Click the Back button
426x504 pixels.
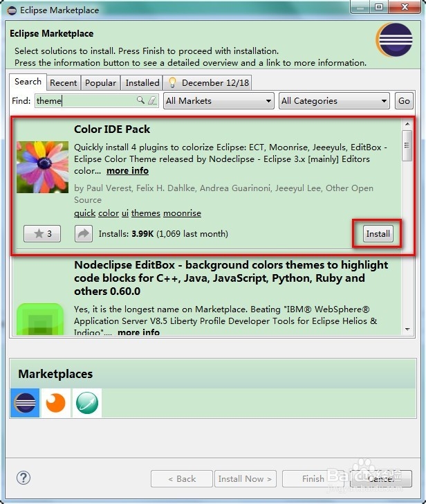point(182,479)
